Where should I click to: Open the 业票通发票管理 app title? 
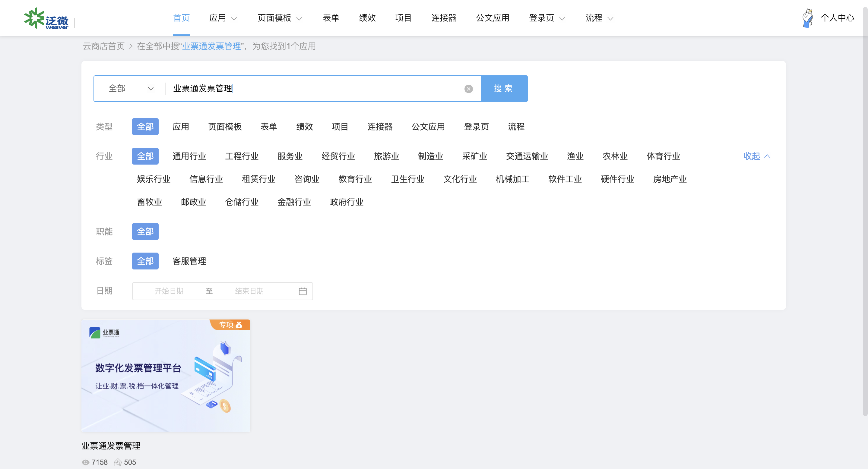(x=111, y=446)
